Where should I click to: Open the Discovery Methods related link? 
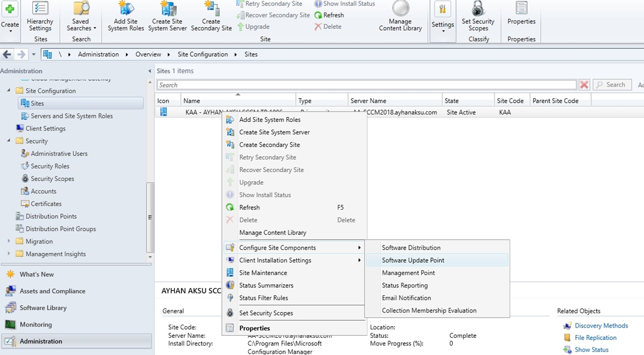pos(601,326)
